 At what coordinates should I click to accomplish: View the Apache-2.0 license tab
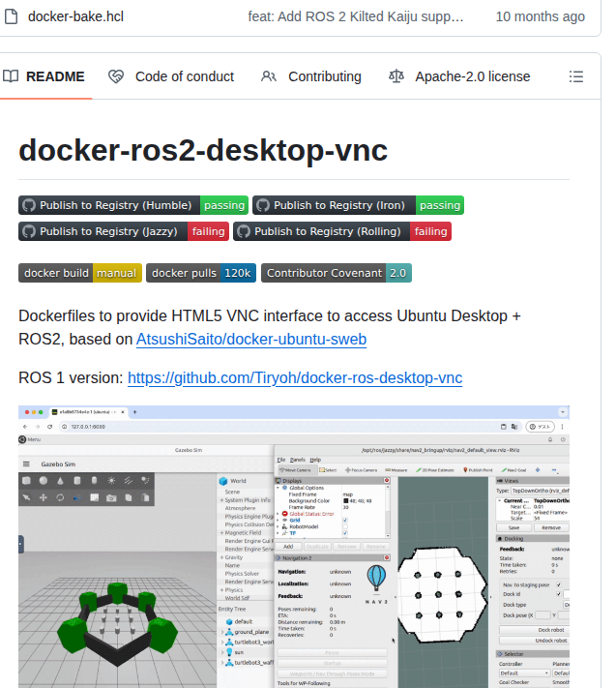click(x=459, y=76)
